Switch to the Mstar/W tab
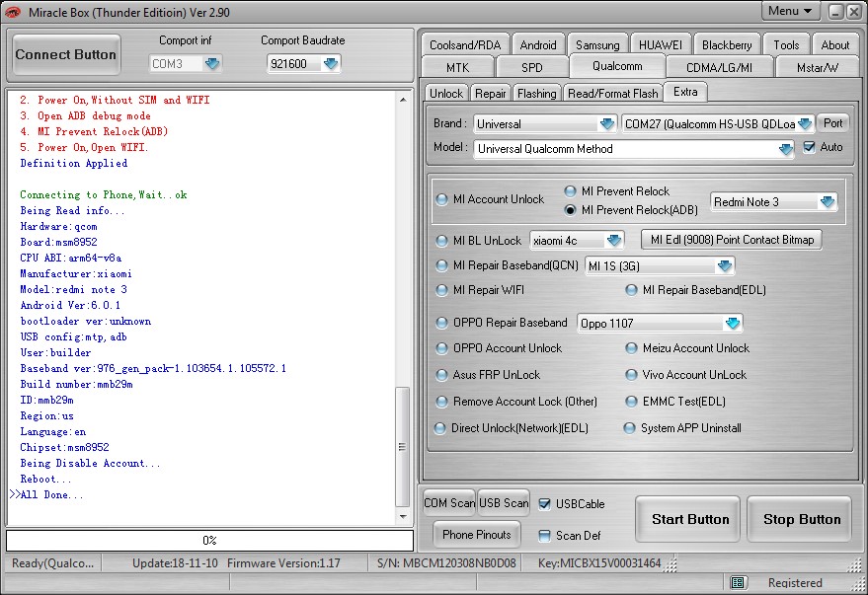 pyautogui.click(x=818, y=67)
